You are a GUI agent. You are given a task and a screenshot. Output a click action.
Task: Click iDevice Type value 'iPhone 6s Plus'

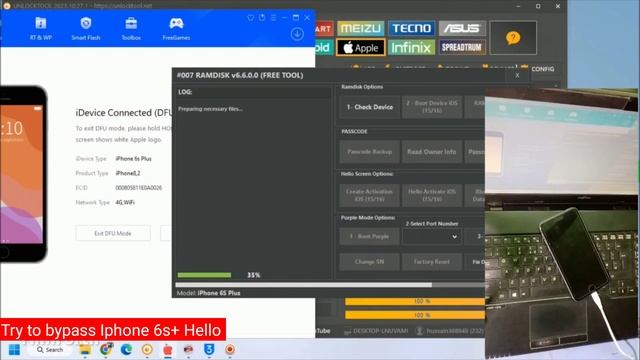pyautogui.click(x=133, y=159)
